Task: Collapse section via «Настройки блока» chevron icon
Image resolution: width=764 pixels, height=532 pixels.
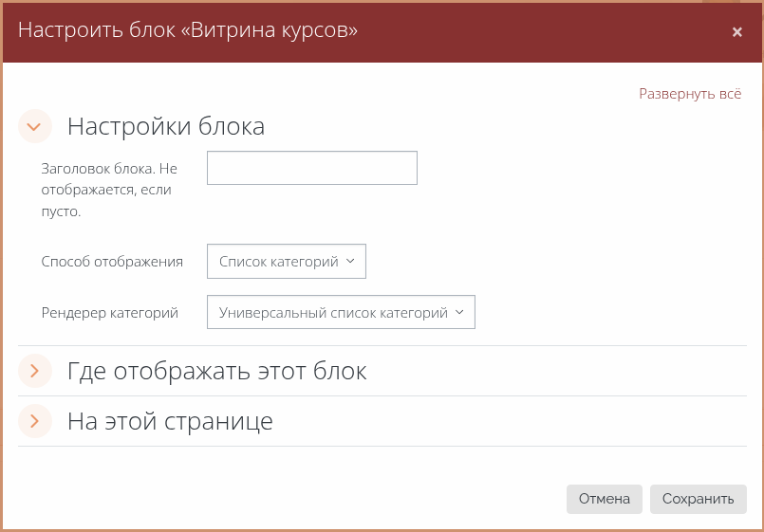Action: [x=35, y=126]
